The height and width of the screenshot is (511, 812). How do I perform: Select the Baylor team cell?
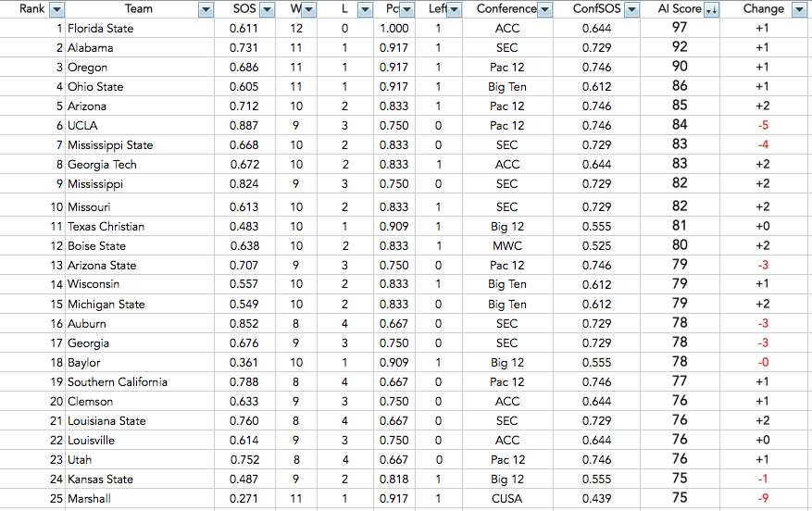140,362
